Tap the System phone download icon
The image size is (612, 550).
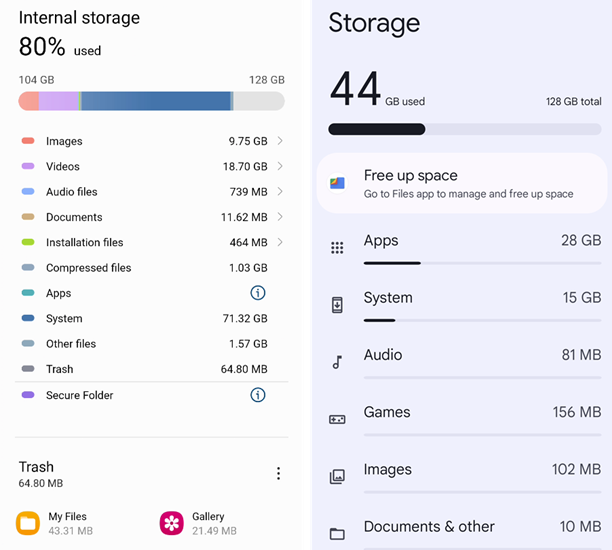[x=337, y=305]
